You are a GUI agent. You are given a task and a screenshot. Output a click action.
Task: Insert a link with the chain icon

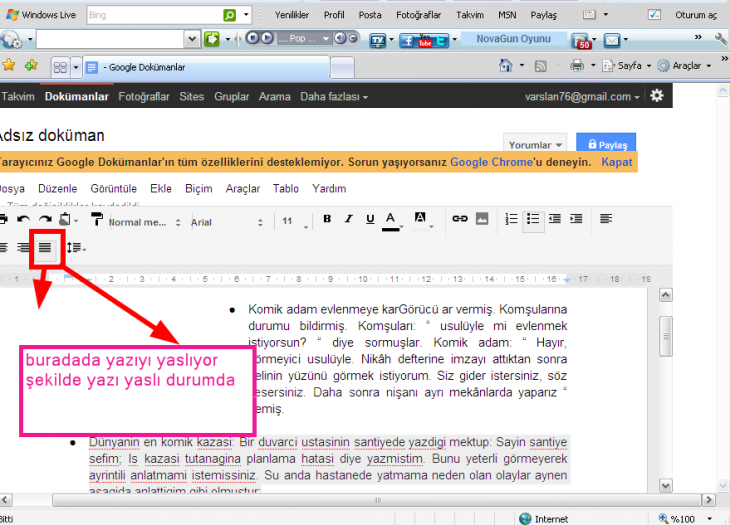click(x=460, y=218)
